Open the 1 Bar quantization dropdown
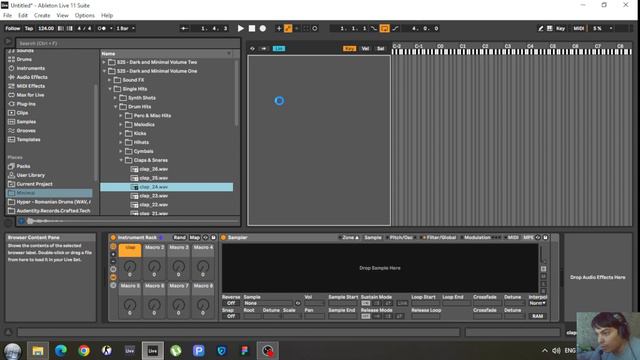This screenshot has height=360, width=640. click(x=125, y=28)
